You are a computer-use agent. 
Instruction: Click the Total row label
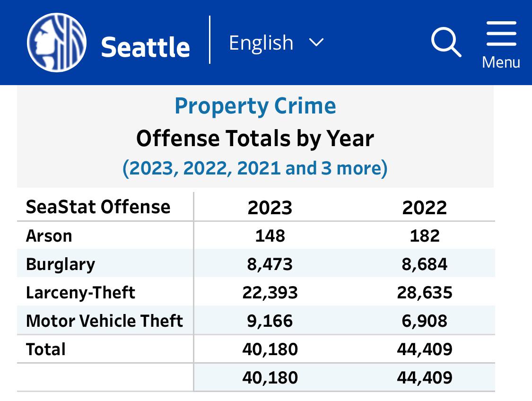pyautogui.click(x=46, y=349)
